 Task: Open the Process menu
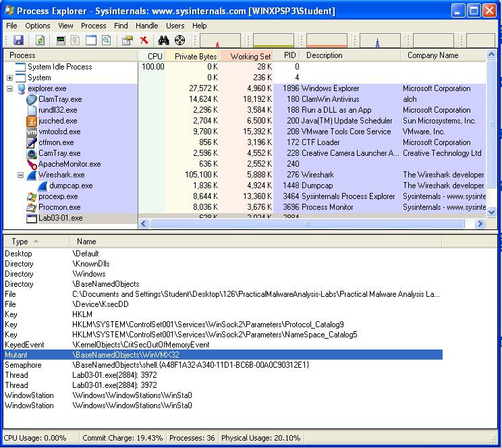94,26
